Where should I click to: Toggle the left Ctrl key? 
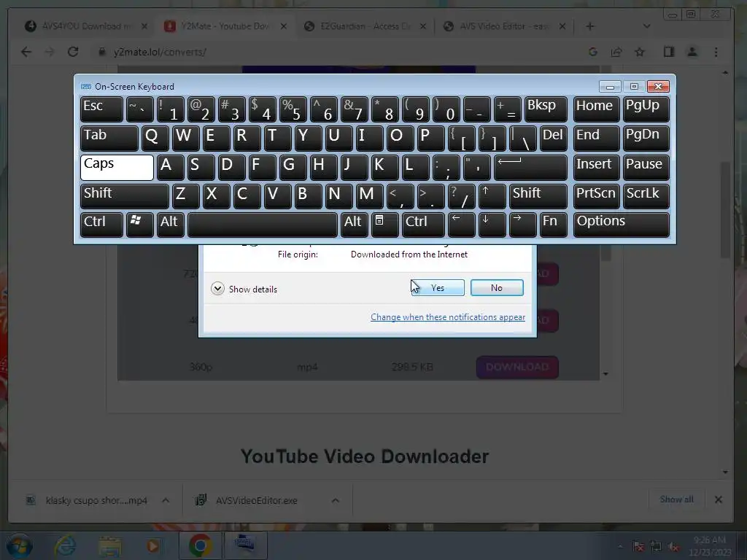pos(101,225)
